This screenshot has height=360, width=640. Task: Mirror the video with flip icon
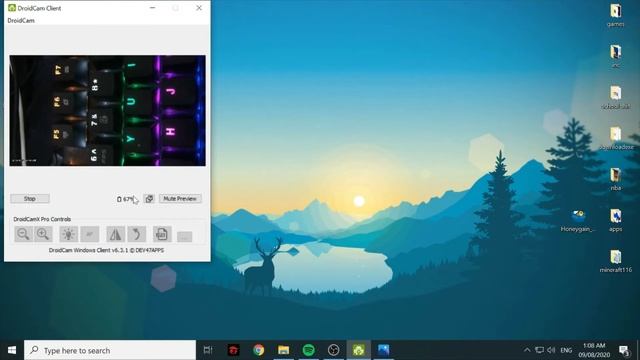116,234
